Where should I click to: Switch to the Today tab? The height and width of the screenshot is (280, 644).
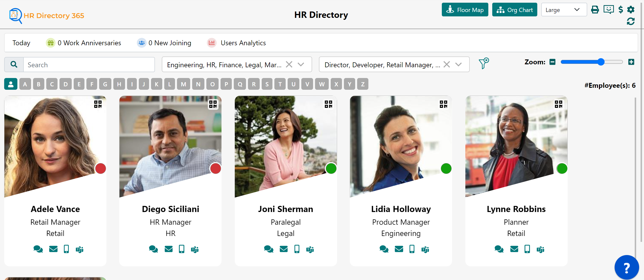click(21, 43)
